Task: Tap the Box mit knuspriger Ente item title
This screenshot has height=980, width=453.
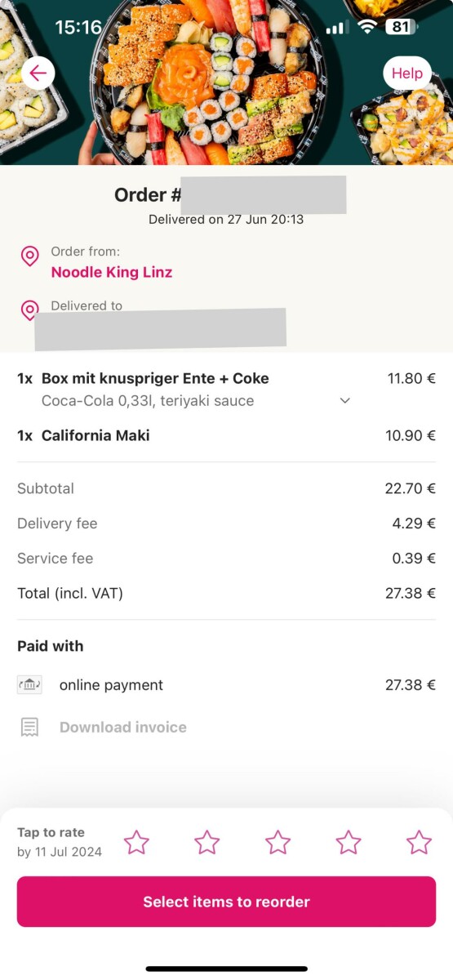Action: pos(155,378)
